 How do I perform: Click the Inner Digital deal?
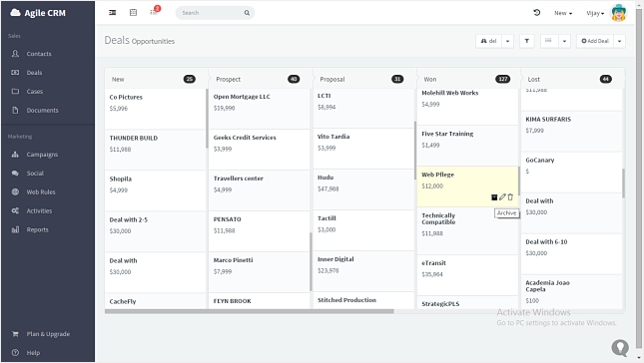click(x=363, y=270)
